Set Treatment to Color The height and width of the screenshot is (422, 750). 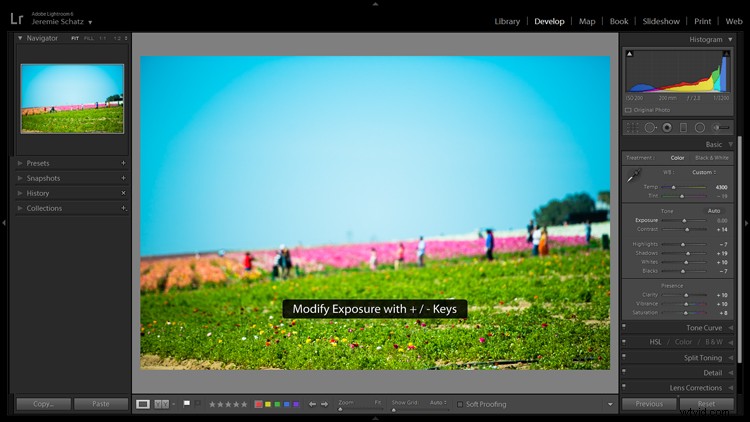tap(677, 157)
